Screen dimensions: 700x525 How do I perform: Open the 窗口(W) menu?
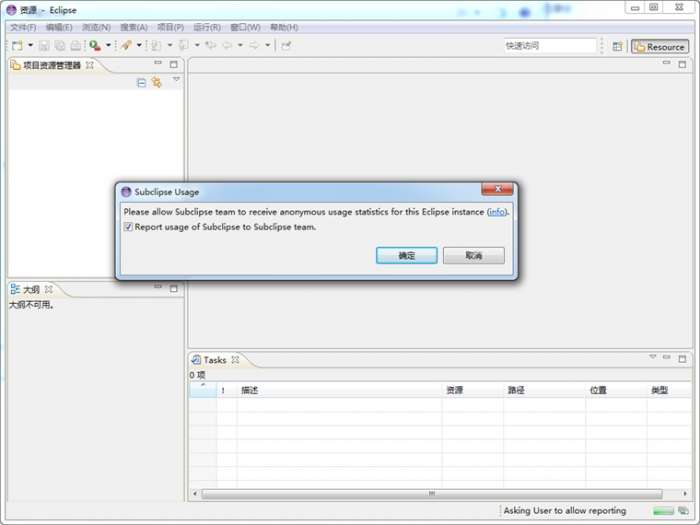click(x=245, y=28)
